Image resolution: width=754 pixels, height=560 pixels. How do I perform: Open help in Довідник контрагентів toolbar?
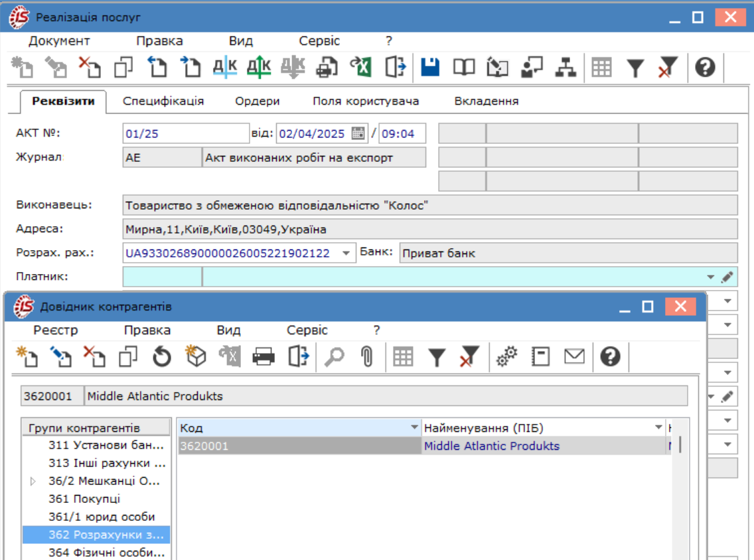[610, 357]
